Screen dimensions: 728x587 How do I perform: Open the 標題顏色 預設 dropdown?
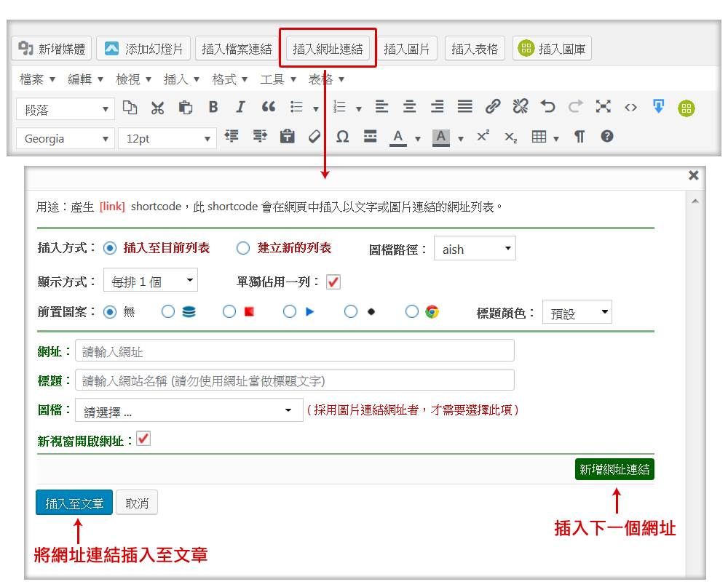pos(577,311)
